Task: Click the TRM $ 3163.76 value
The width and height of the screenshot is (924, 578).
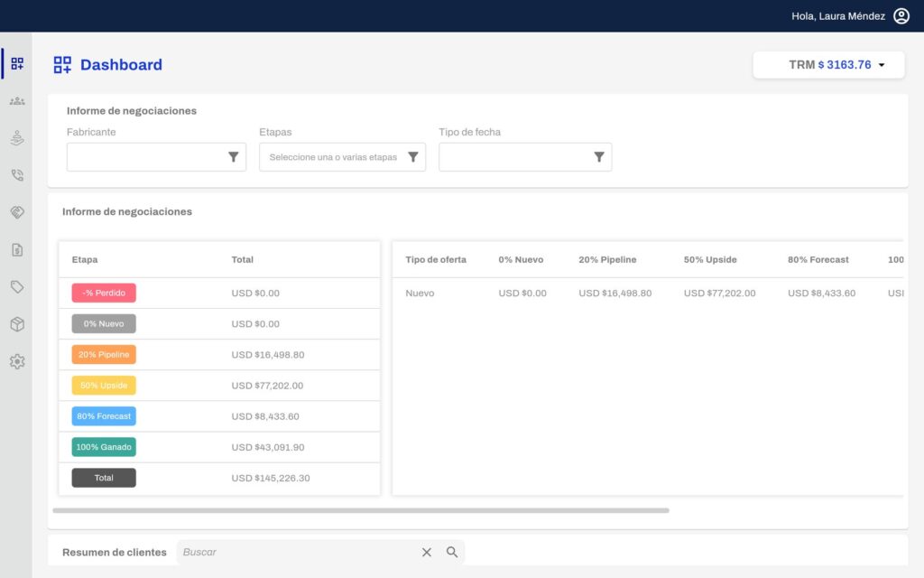Action: (x=830, y=65)
